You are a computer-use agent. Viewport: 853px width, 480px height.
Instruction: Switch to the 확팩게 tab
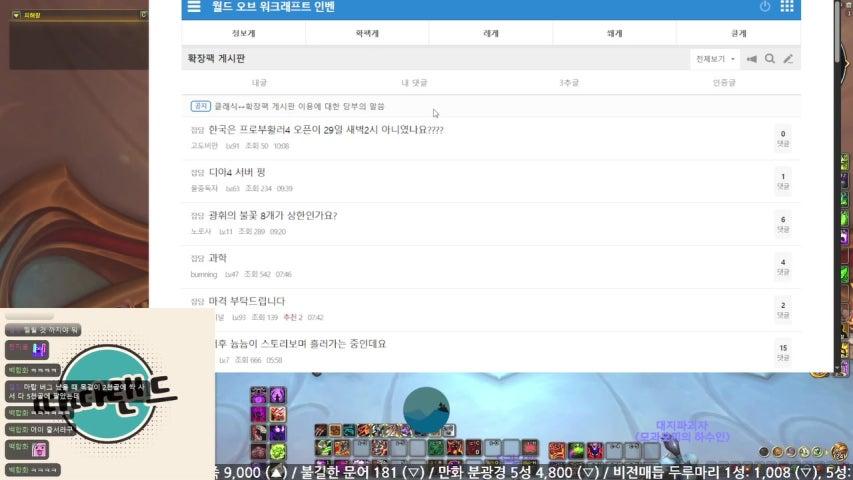coord(367,33)
